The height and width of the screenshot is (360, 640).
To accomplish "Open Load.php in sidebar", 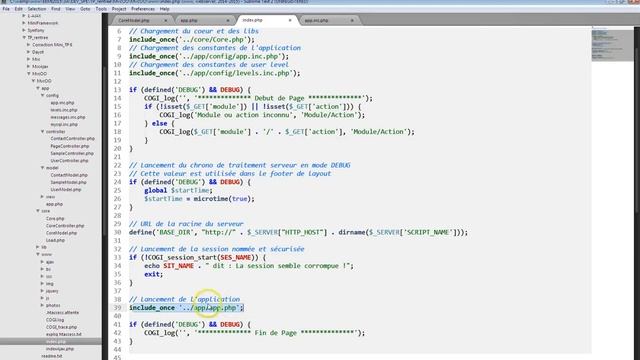I will [x=55, y=240].
